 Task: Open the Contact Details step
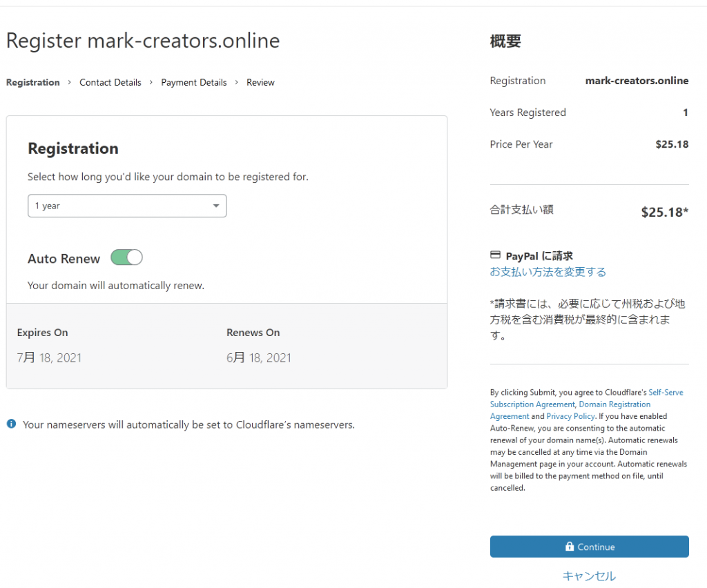tap(110, 82)
